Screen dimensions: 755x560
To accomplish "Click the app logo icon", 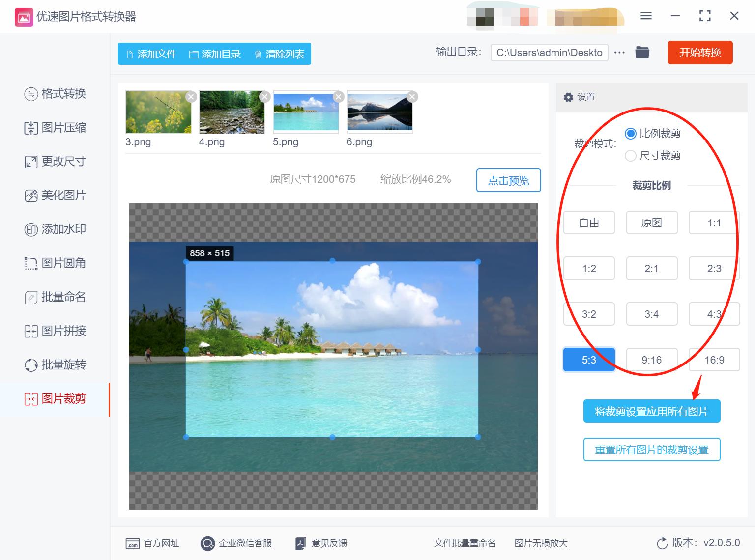I will tap(24, 17).
